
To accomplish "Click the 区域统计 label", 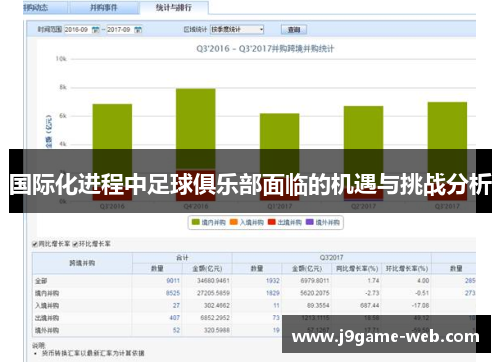I will (x=195, y=30).
